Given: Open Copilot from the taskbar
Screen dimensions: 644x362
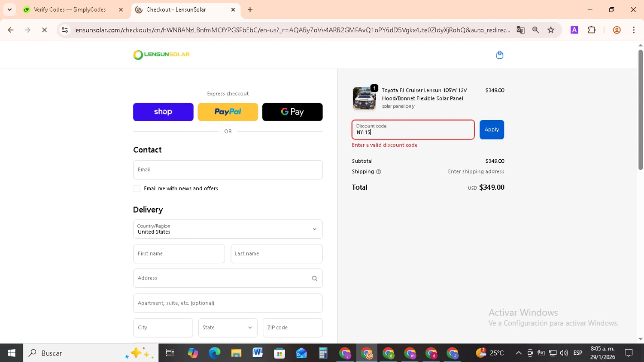Looking at the screenshot, I should (193, 353).
